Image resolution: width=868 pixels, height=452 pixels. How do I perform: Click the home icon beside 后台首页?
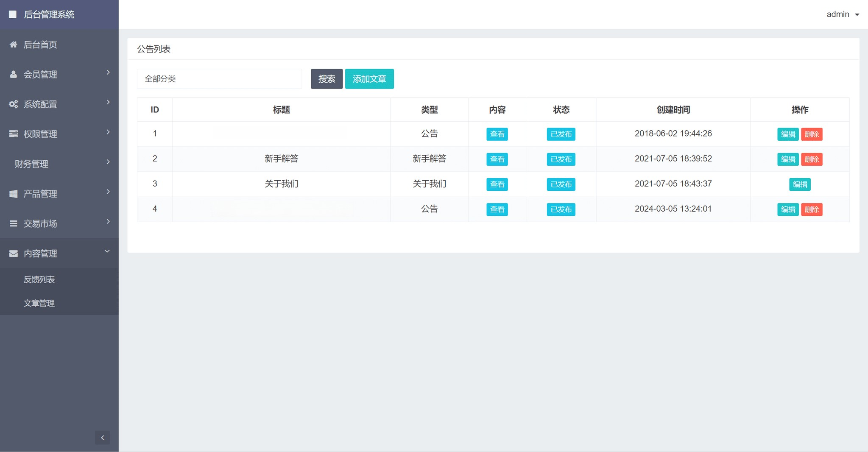13,45
